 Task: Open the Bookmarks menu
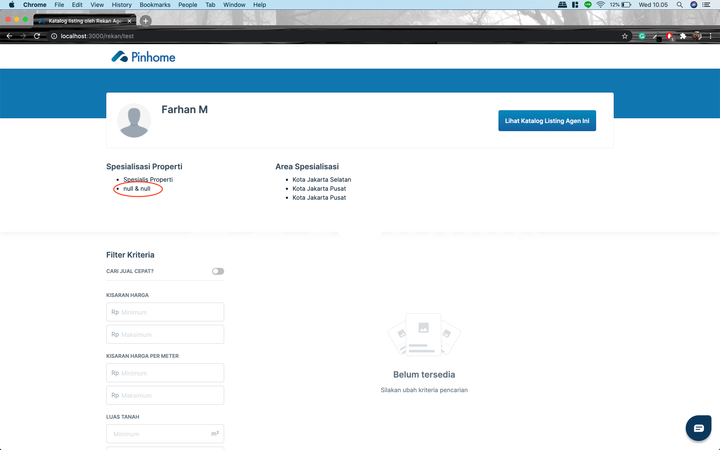pos(155,5)
